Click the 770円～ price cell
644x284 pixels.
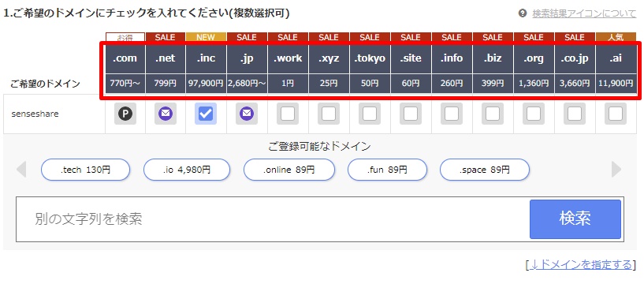coord(125,84)
